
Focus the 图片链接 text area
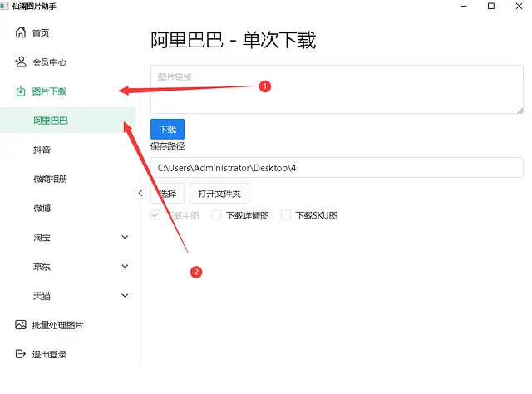(x=337, y=89)
